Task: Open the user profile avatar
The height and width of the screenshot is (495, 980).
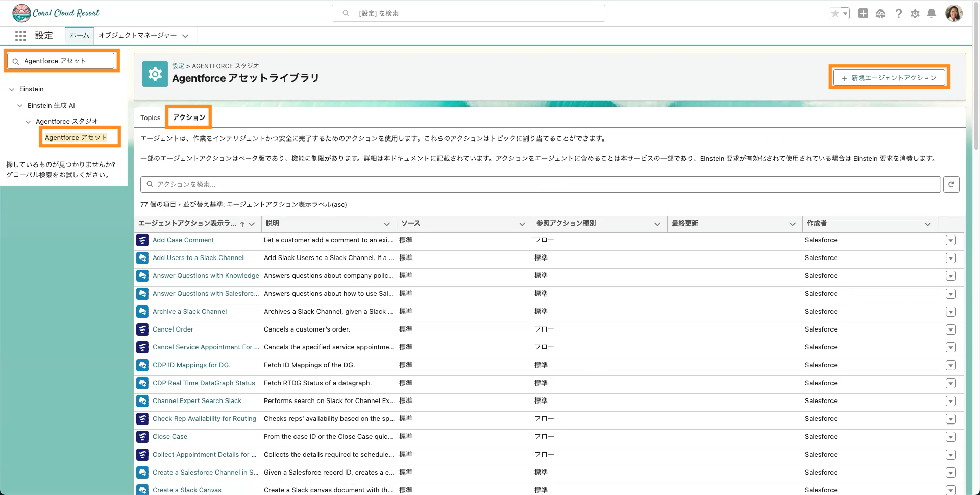Action: [954, 13]
